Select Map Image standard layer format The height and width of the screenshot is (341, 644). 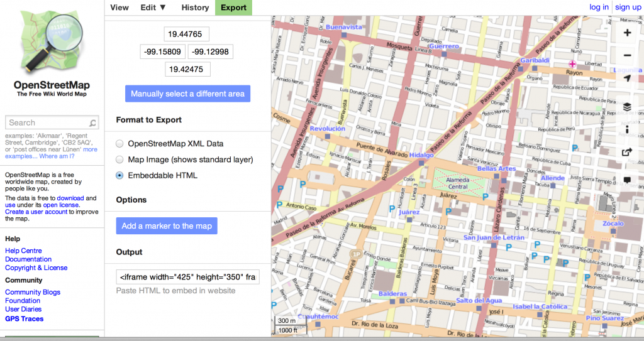click(119, 160)
